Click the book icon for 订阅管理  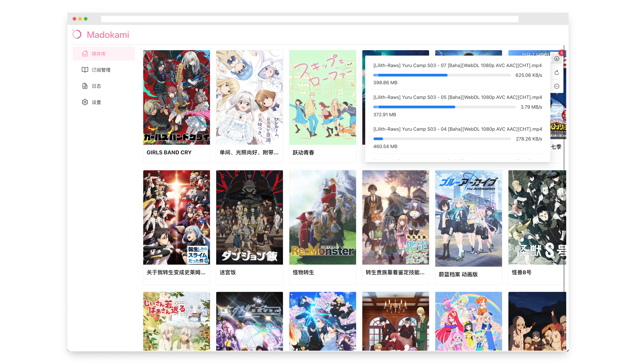pos(85,70)
